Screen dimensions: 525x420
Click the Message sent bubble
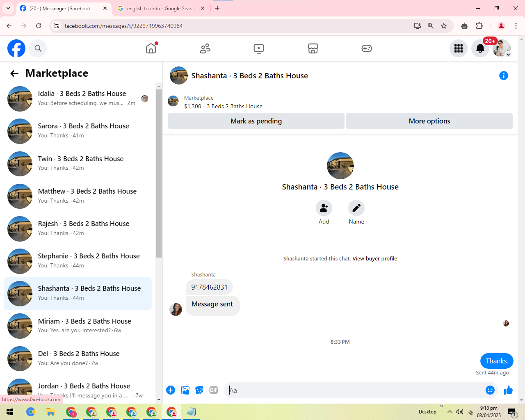click(212, 306)
